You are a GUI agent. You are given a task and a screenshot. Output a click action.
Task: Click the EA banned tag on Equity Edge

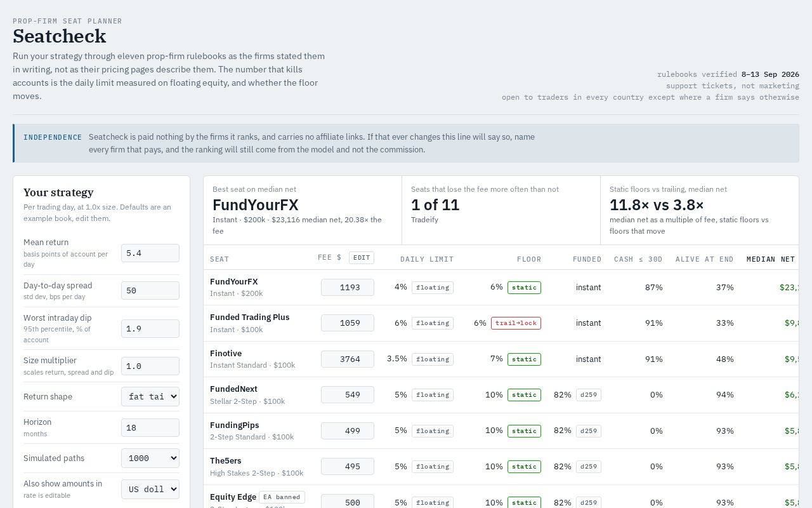pos(282,497)
